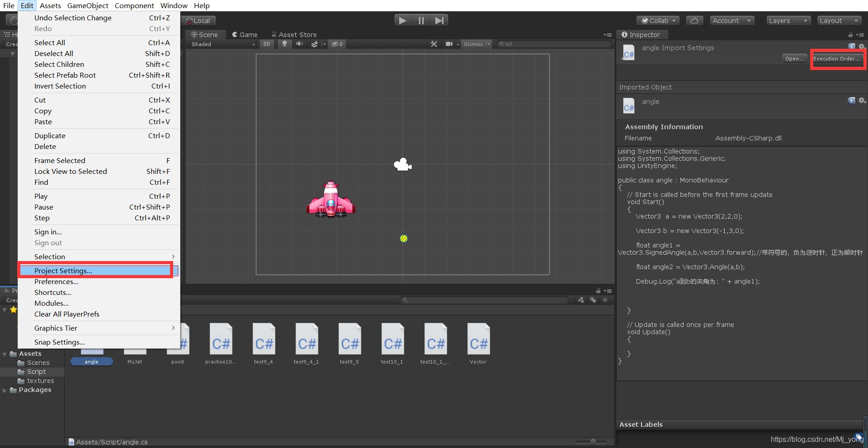Toggle scene audio speaker icon

pyautogui.click(x=299, y=44)
